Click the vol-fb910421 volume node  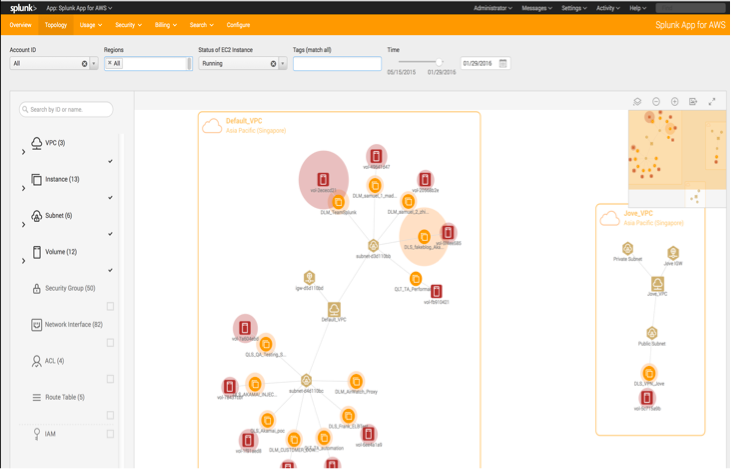436,291
